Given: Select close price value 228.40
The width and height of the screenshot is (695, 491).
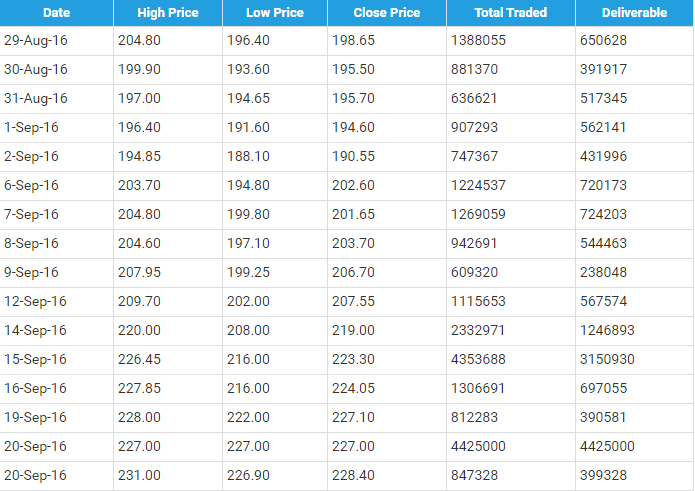Looking at the screenshot, I should [x=355, y=476].
